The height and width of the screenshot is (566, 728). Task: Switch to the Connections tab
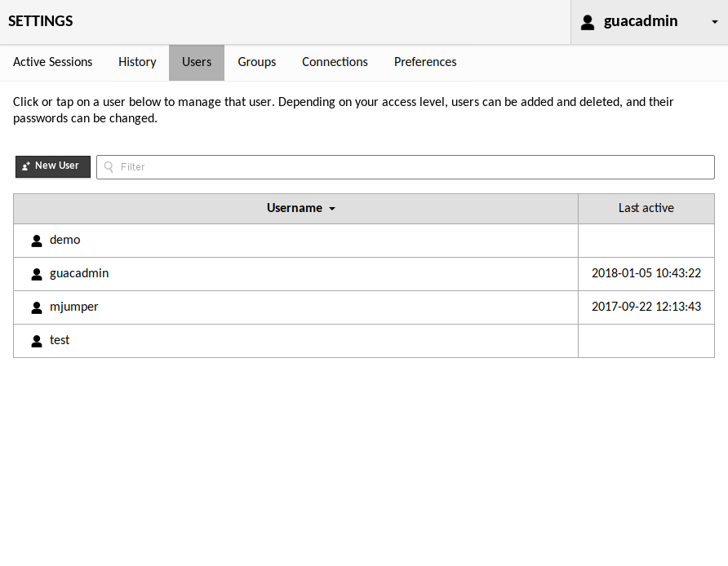coord(335,62)
